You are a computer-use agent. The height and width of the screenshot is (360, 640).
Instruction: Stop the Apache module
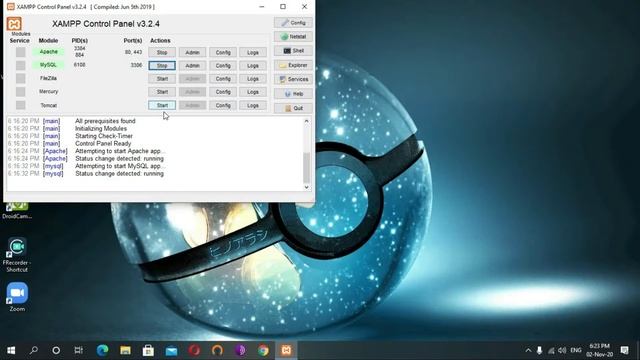click(x=162, y=53)
